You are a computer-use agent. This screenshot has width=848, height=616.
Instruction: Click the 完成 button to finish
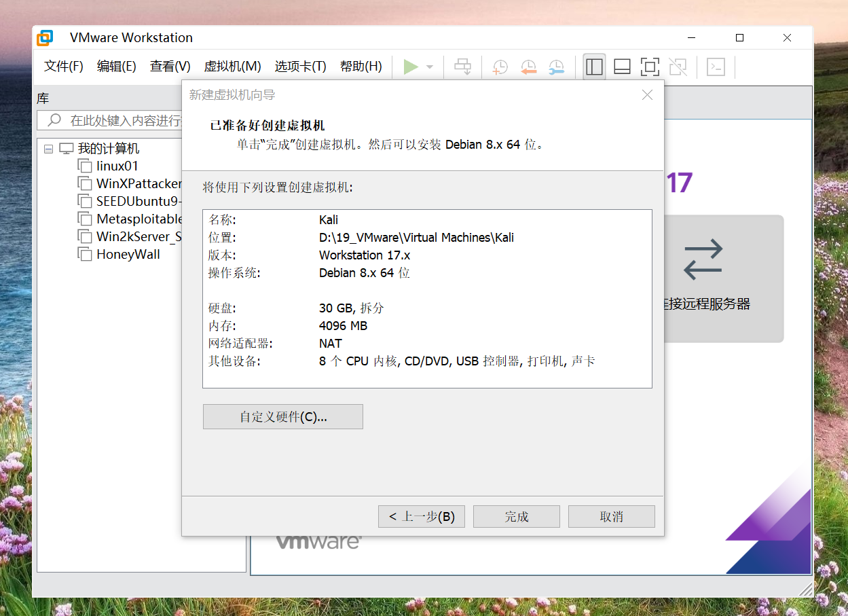(x=516, y=516)
